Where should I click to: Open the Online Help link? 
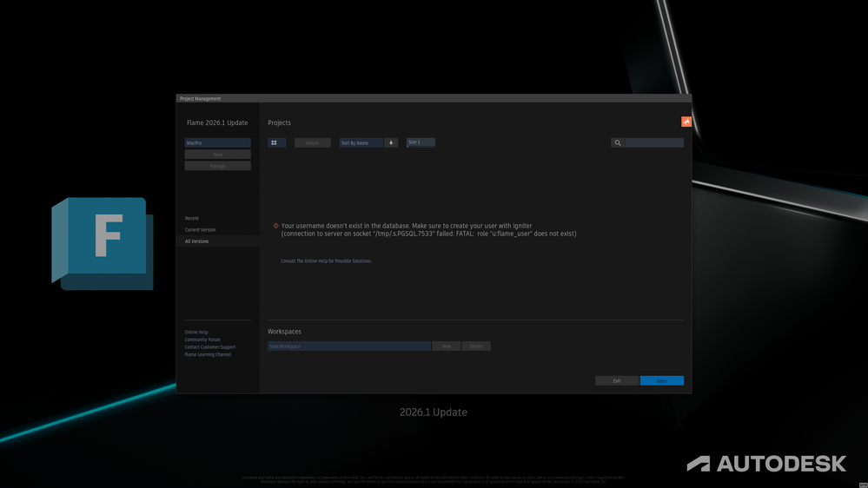coord(196,332)
